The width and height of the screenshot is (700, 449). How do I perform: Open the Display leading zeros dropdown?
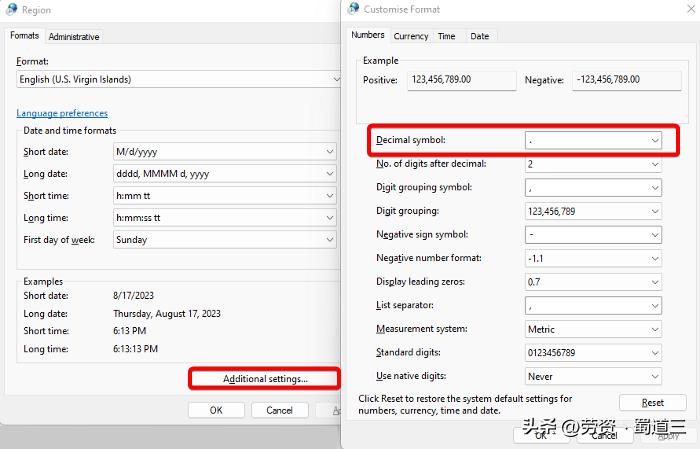593,282
